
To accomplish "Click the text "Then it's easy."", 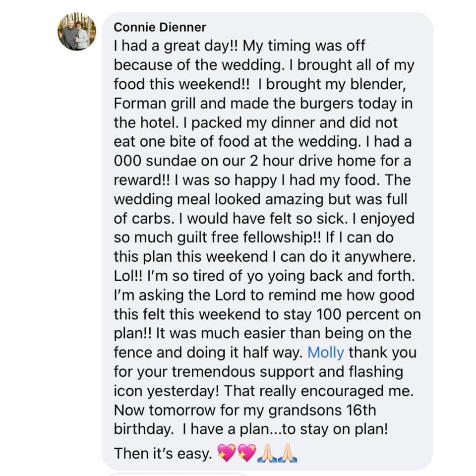I will [x=163, y=454].
